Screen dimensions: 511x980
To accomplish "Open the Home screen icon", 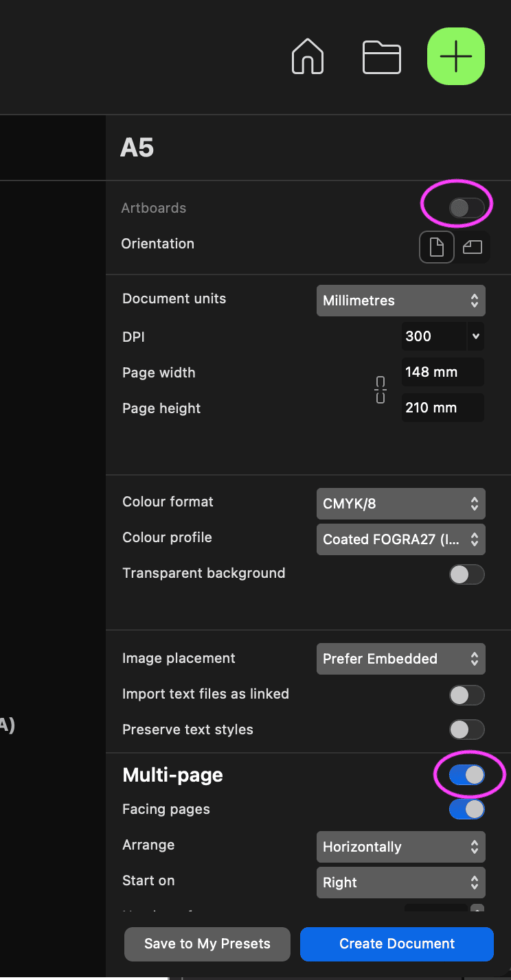I will [308, 56].
